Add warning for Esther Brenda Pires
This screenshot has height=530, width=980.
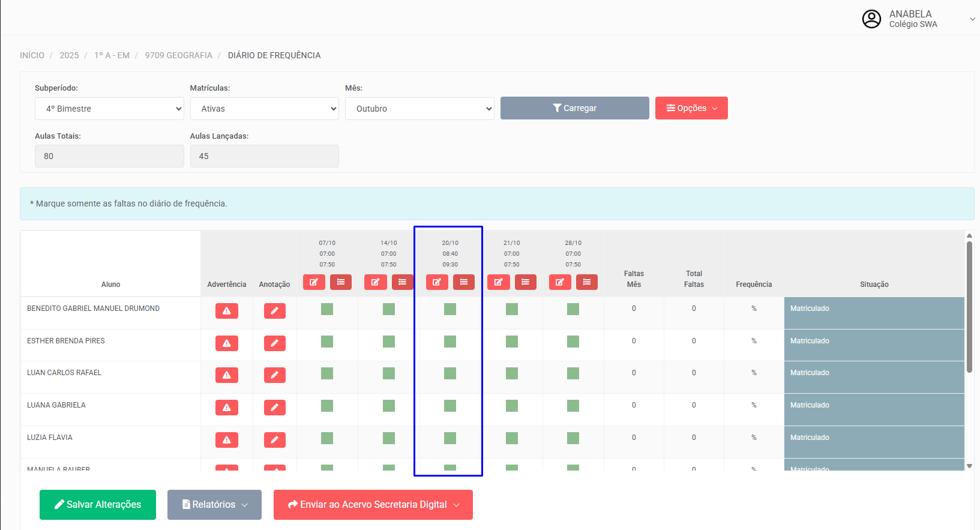pos(227,343)
